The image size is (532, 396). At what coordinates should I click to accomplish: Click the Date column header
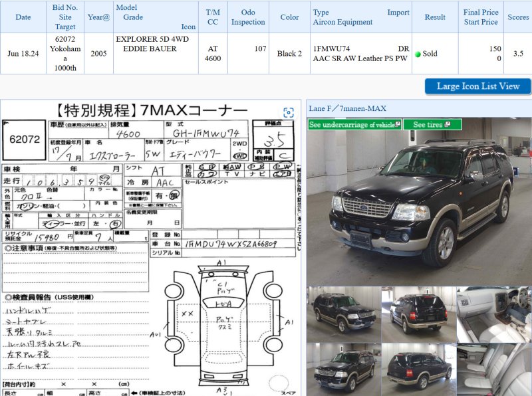[x=23, y=17]
